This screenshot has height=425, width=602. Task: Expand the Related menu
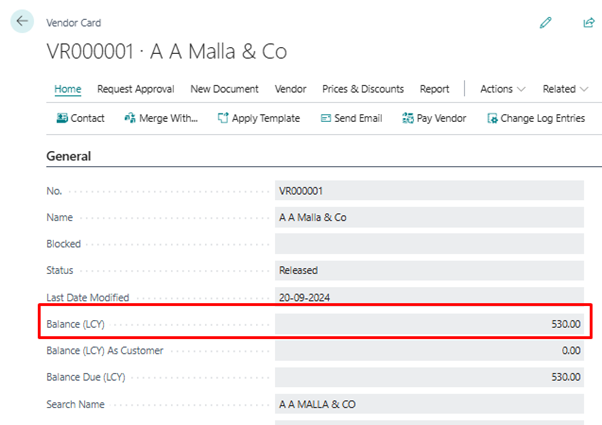pos(565,89)
